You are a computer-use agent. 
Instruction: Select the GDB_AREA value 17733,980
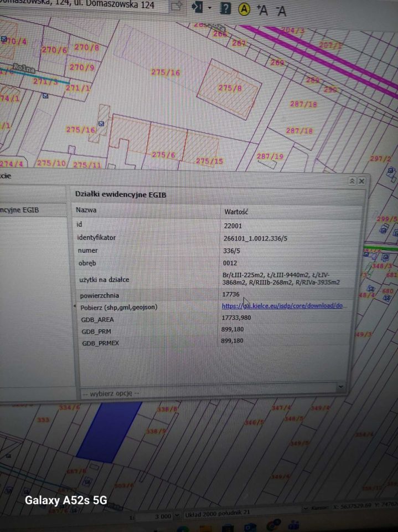click(236, 318)
